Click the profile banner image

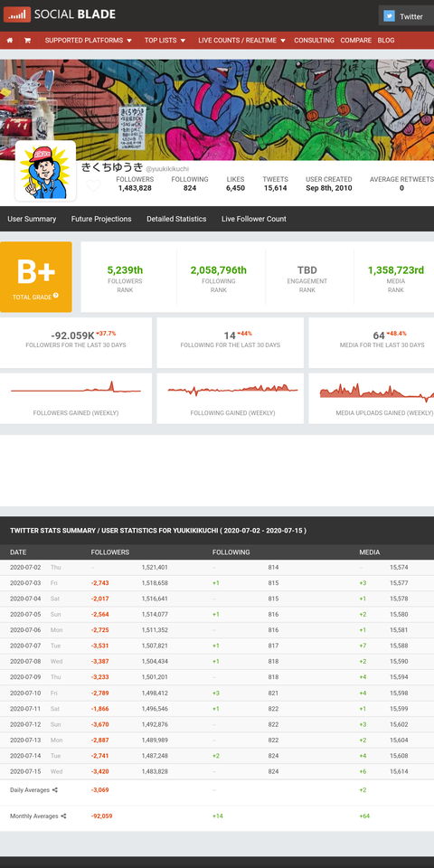pyautogui.click(x=217, y=109)
